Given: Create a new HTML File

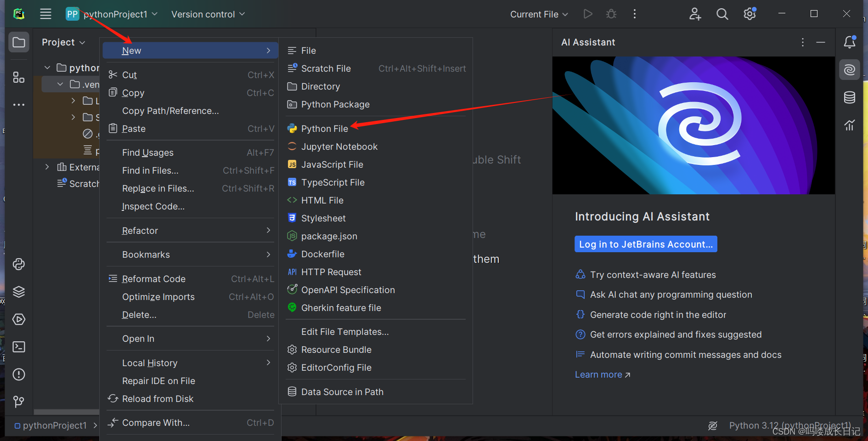Looking at the screenshot, I should (x=376, y=200).
